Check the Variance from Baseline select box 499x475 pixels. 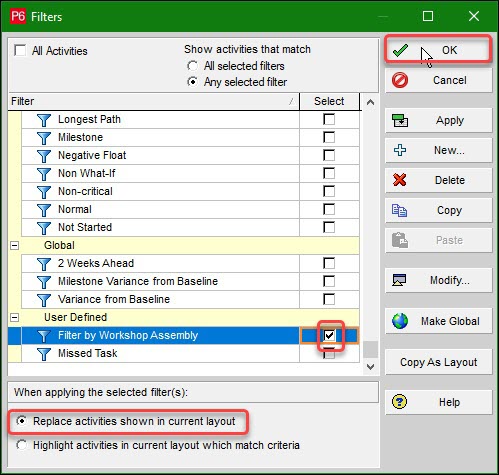click(x=329, y=299)
